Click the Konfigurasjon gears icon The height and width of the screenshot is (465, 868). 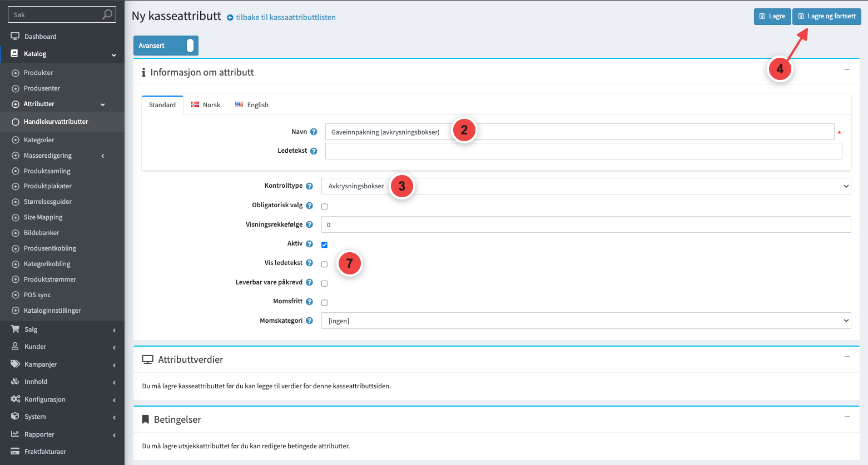click(x=15, y=399)
